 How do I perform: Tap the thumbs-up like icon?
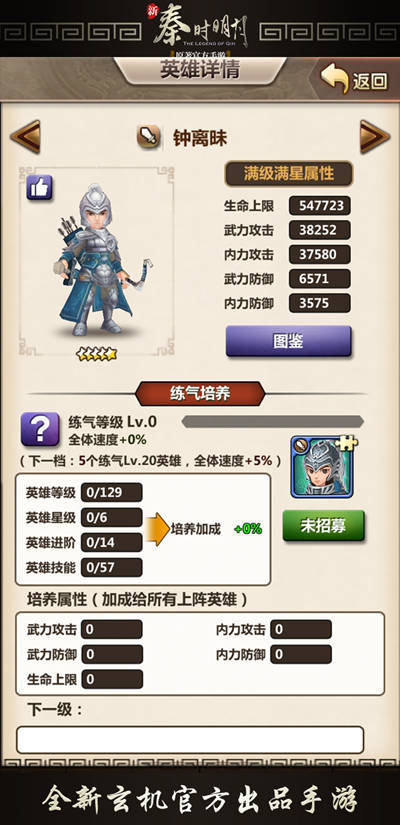point(39,187)
